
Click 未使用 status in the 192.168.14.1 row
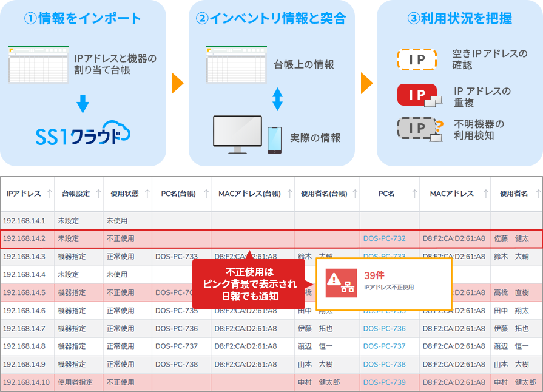click(116, 221)
